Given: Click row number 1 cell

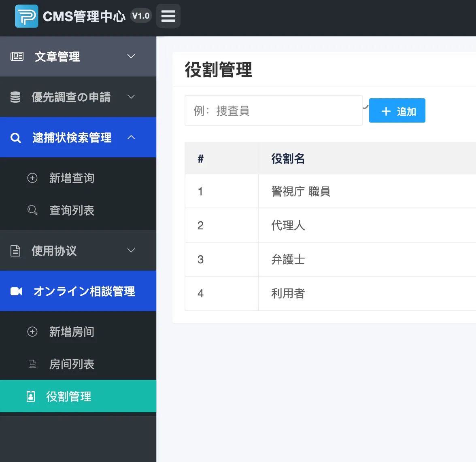Looking at the screenshot, I should (222, 191).
